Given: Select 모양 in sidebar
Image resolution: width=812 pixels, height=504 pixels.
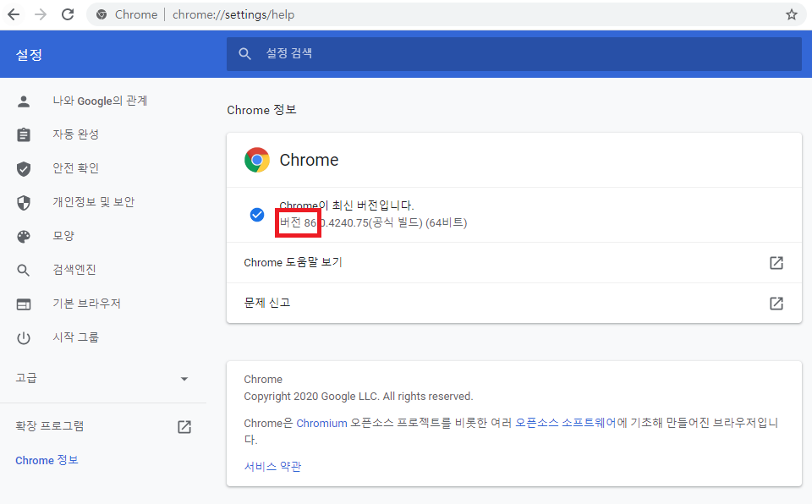Looking at the screenshot, I should point(63,236).
